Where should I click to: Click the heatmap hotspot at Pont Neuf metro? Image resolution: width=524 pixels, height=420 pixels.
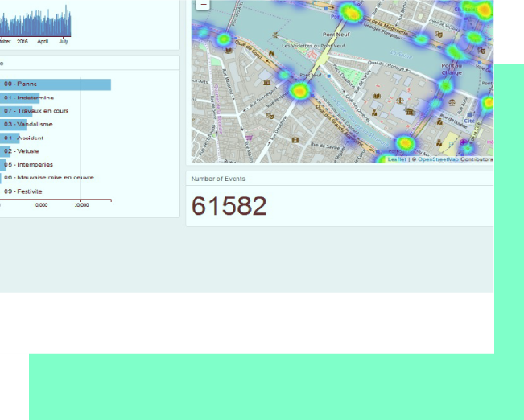pos(300,91)
